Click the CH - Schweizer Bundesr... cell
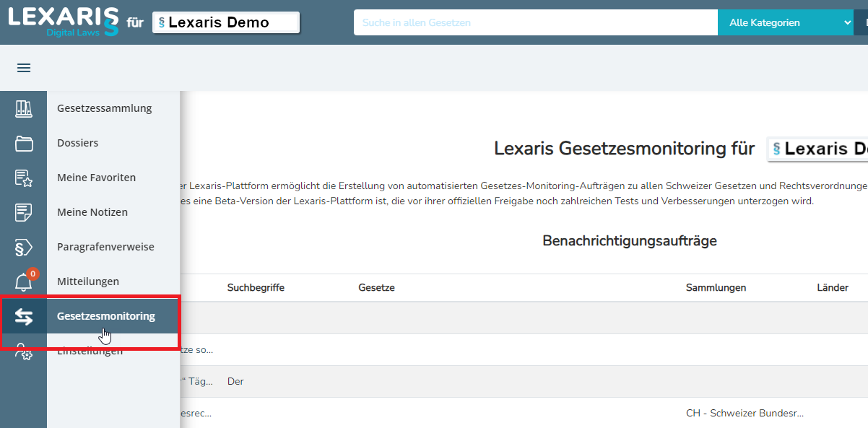The width and height of the screenshot is (868, 428). pos(745,414)
